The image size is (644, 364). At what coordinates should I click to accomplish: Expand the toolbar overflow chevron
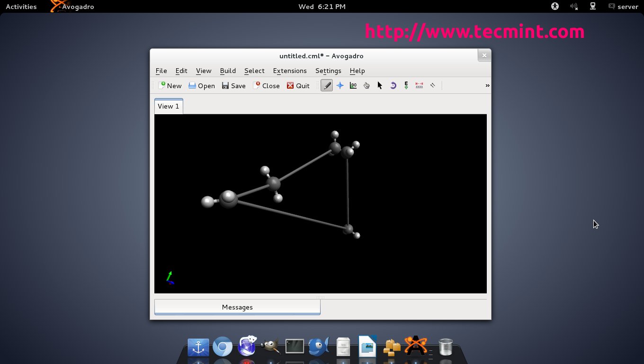pos(487,85)
